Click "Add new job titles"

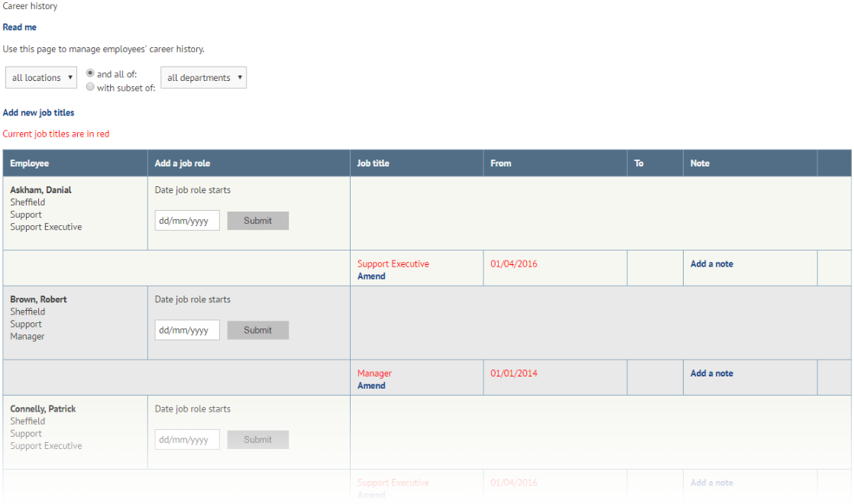[x=38, y=112]
